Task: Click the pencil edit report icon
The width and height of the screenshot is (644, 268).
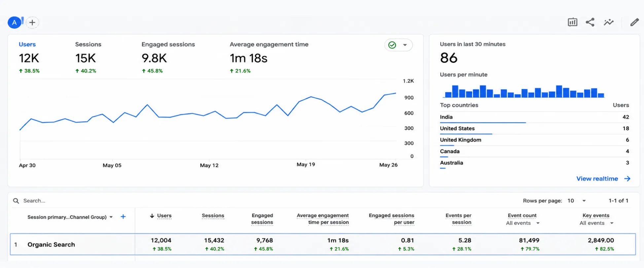Action: click(634, 22)
